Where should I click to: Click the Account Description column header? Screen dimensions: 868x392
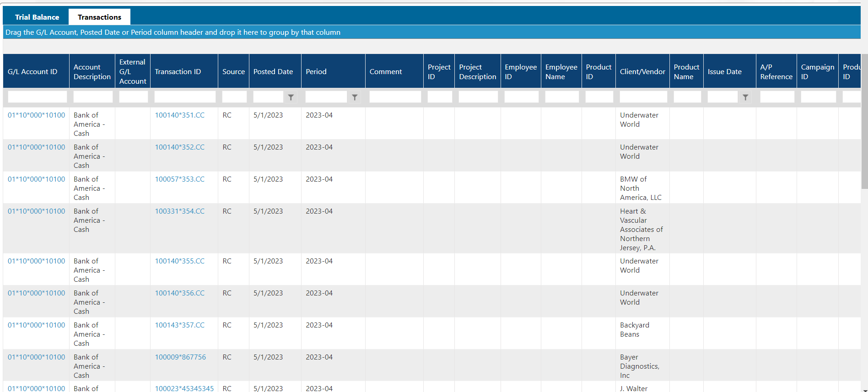click(92, 72)
